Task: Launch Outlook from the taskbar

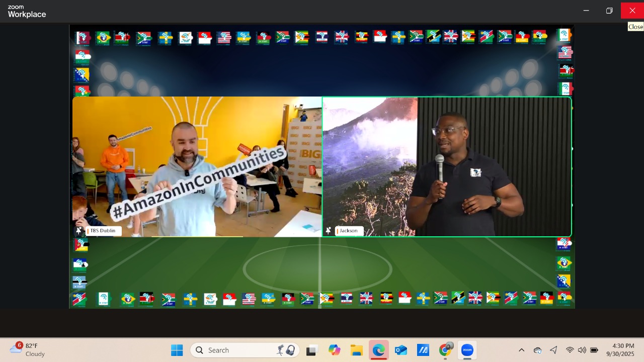Action: coord(401,350)
